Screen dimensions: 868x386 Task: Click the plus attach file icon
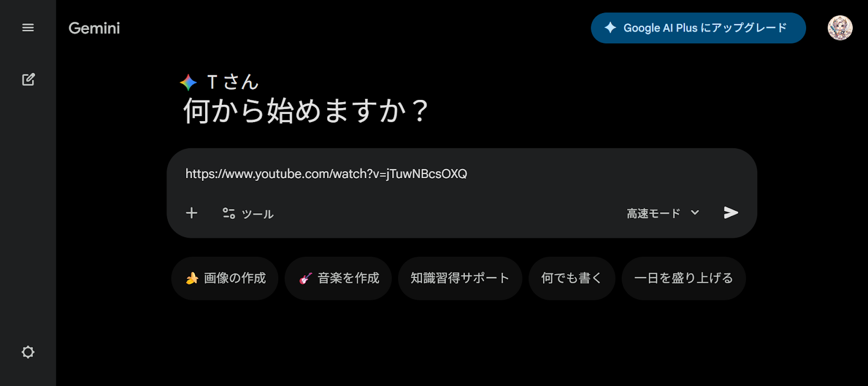(192, 213)
